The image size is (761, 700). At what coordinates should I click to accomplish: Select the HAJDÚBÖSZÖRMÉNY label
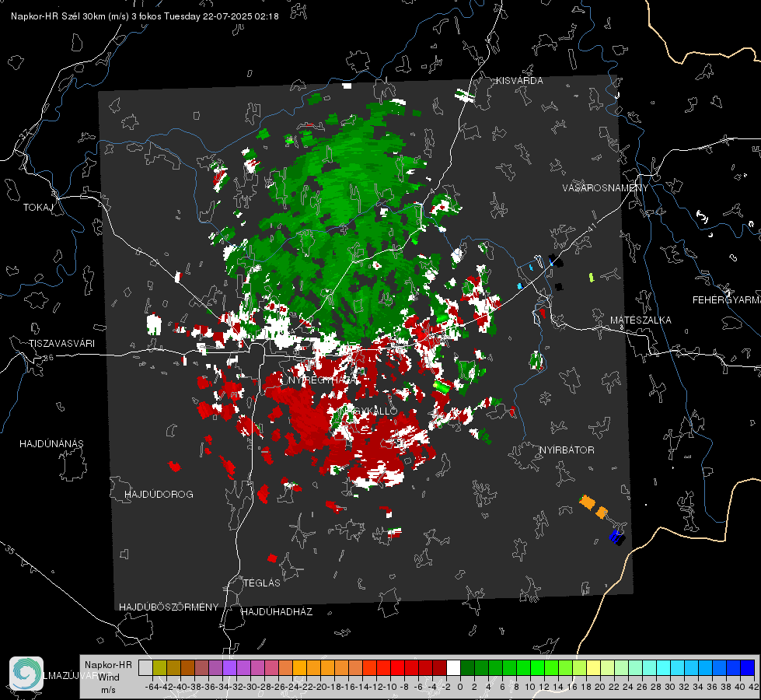[169, 607]
